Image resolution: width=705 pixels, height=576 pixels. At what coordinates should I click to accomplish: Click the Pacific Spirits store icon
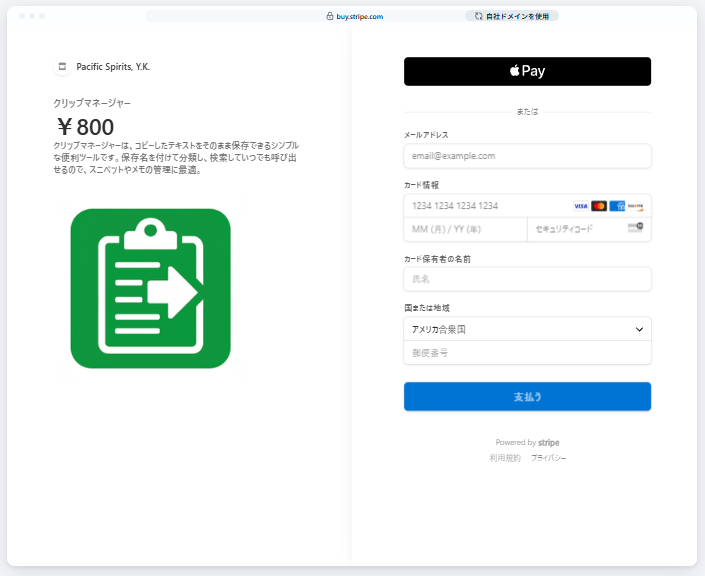62,67
